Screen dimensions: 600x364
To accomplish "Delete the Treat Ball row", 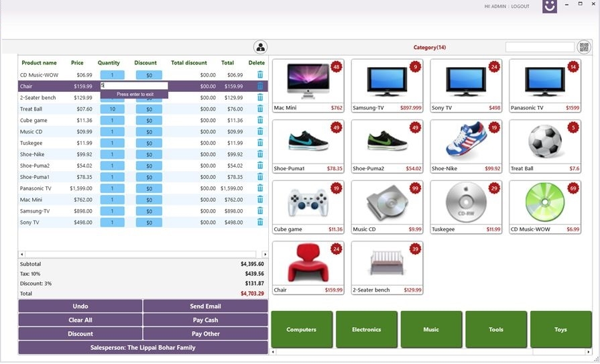I will (x=260, y=109).
